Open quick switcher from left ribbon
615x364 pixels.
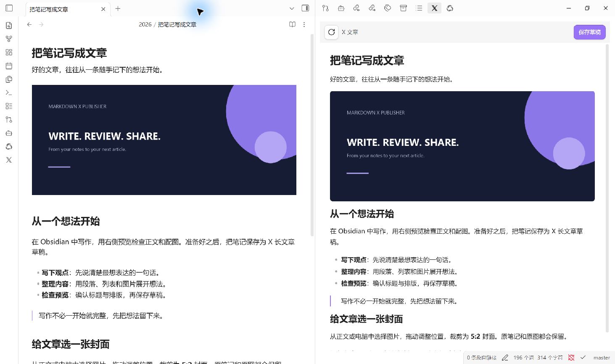[9, 25]
